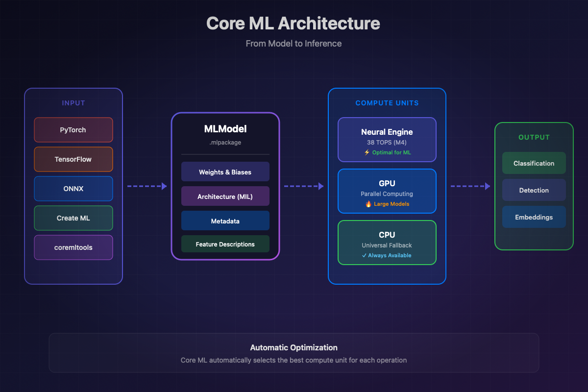Expand the Weights & Biases section
This screenshot has height=392, width=588.
[225, 171]
